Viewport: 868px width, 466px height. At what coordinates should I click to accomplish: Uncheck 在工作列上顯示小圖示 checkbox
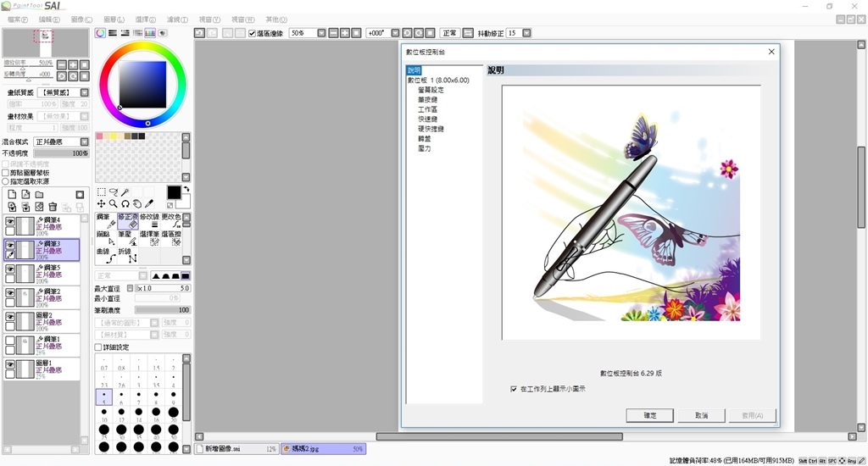(514, 389)
